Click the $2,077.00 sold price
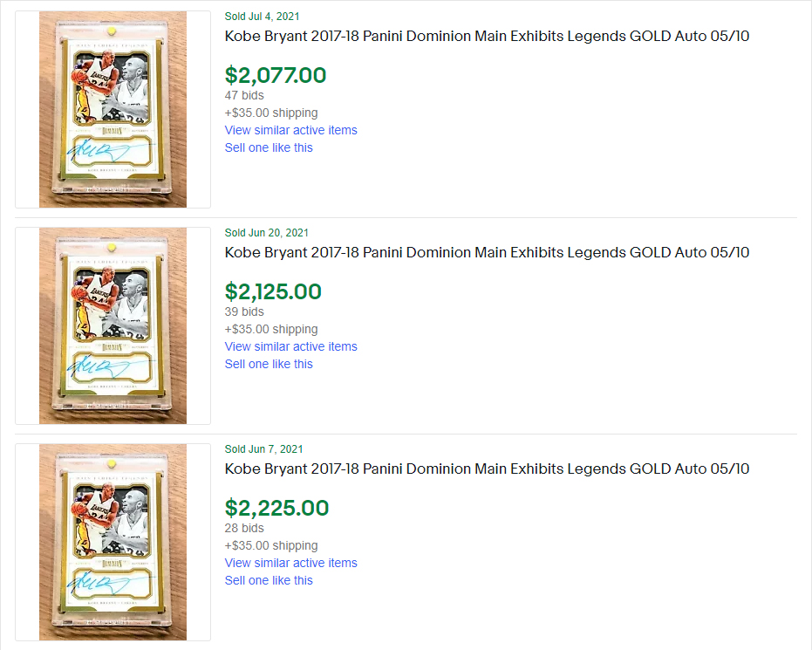The image size is (812, 650). [276, 75]
